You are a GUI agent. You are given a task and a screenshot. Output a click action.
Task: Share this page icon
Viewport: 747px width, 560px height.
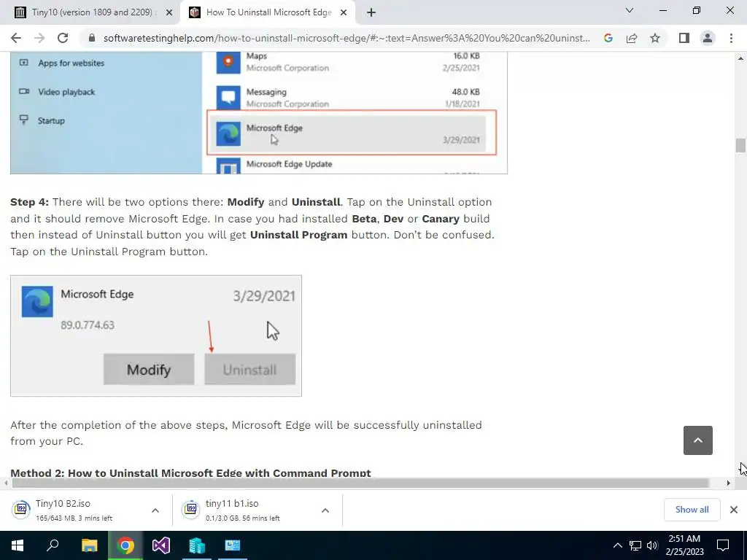(632, 38)
